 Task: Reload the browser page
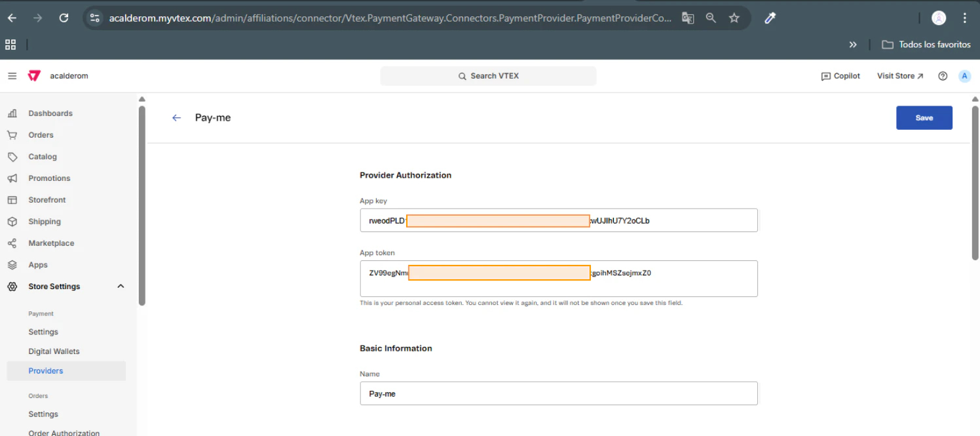(64, 18)
